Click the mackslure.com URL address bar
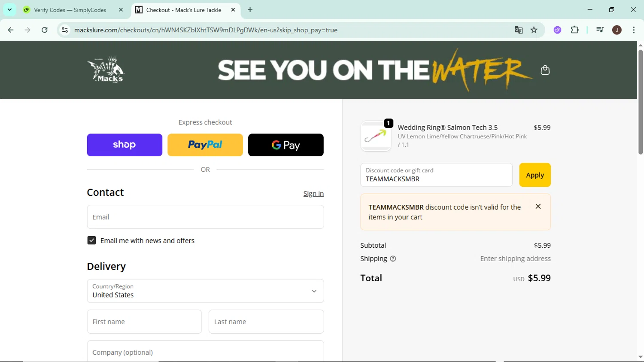Image resolution: width=644 pixels, height=362 pixels. pyautogui.click(x=206, y=30)
